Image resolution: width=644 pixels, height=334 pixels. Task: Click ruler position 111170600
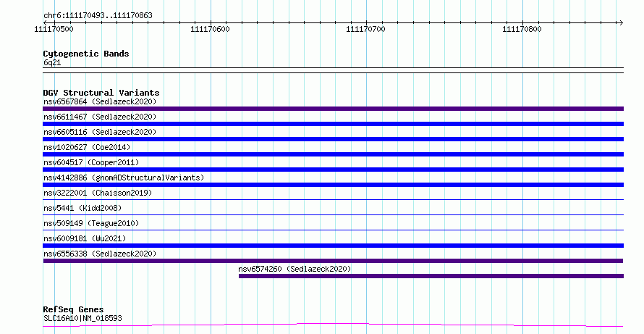tap(211, 29)
